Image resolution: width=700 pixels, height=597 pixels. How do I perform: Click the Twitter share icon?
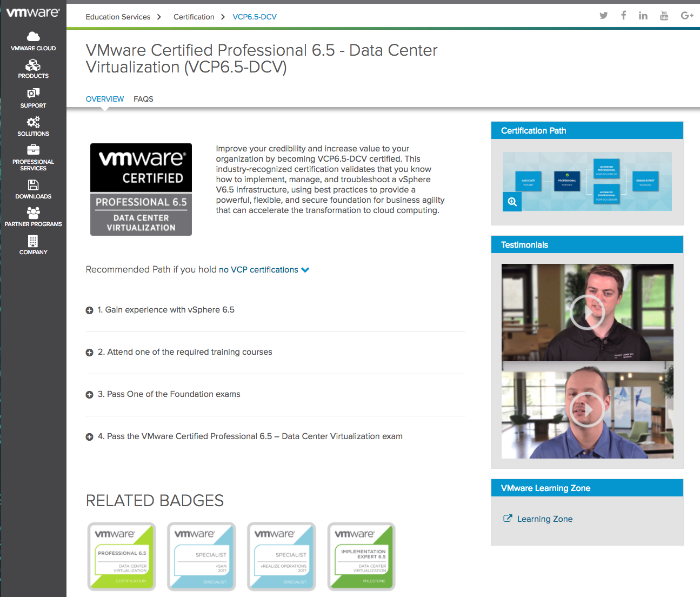(x=603, y=16)
